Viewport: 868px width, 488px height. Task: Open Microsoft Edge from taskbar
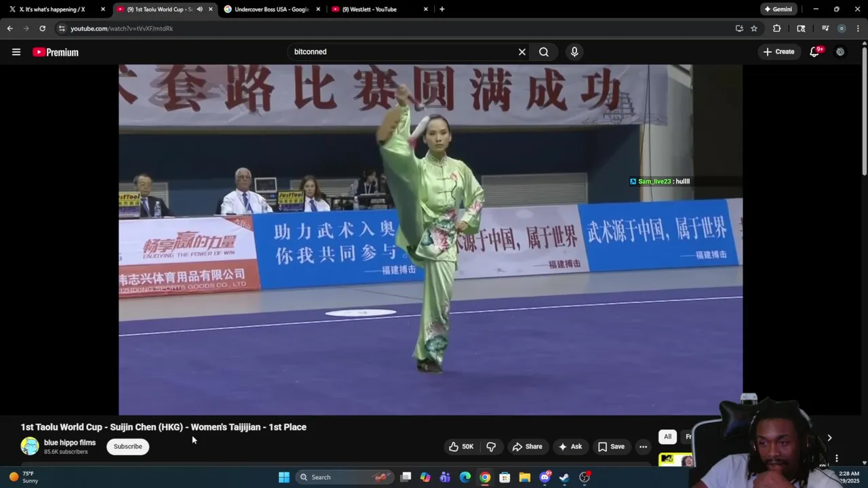tap(465, 477)
